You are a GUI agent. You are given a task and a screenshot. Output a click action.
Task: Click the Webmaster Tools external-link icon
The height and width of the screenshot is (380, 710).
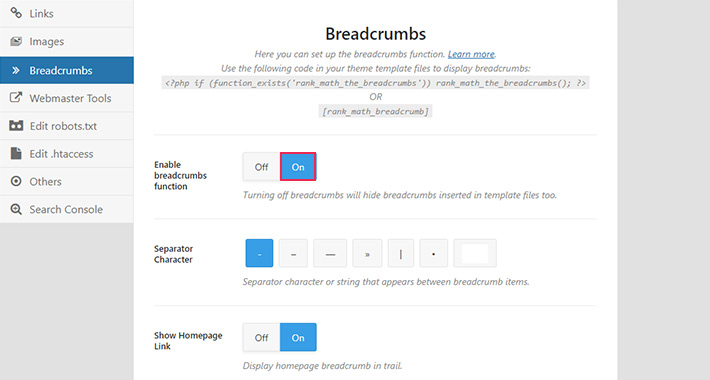(x=16, y=98)
